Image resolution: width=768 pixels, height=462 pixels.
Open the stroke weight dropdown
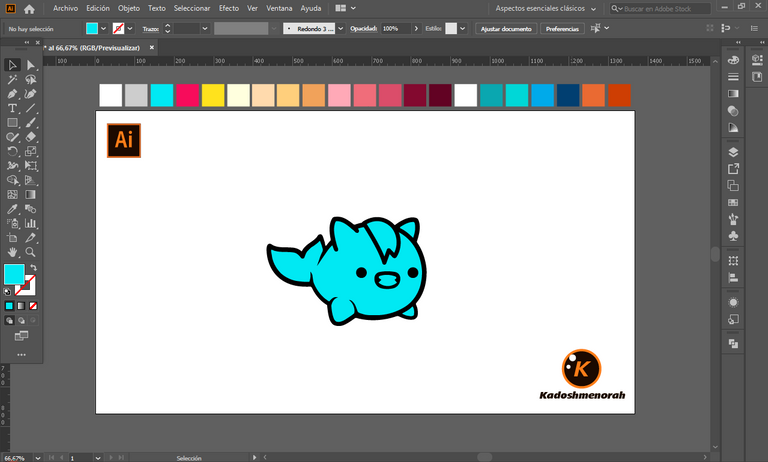pyautogui.click(x=205, y=28)
